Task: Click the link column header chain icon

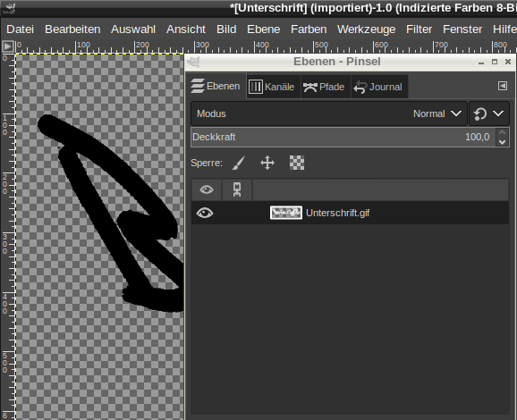Action: coord(237,189)
